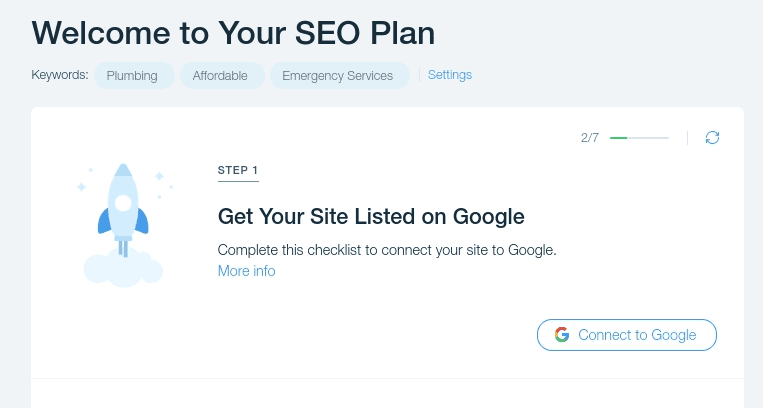Click the rocket illustration
This screenshot has height=408, width=763.
(x=122, y=205)
